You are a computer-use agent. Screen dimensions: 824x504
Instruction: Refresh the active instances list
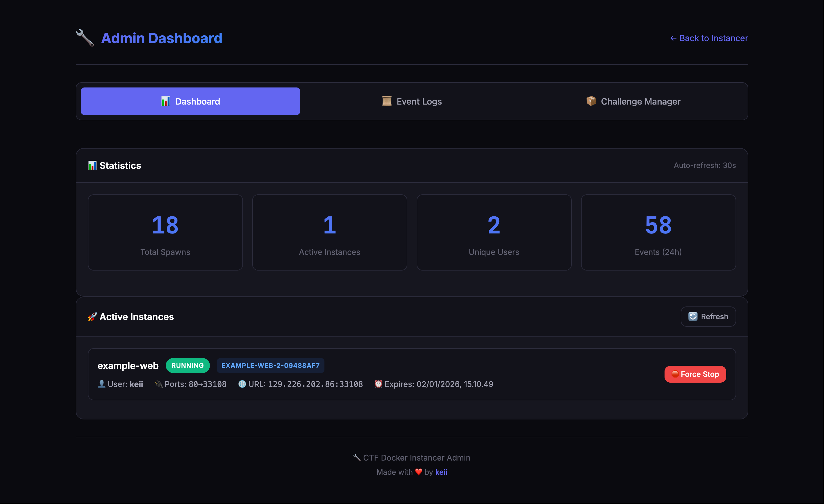click(708, 316)
